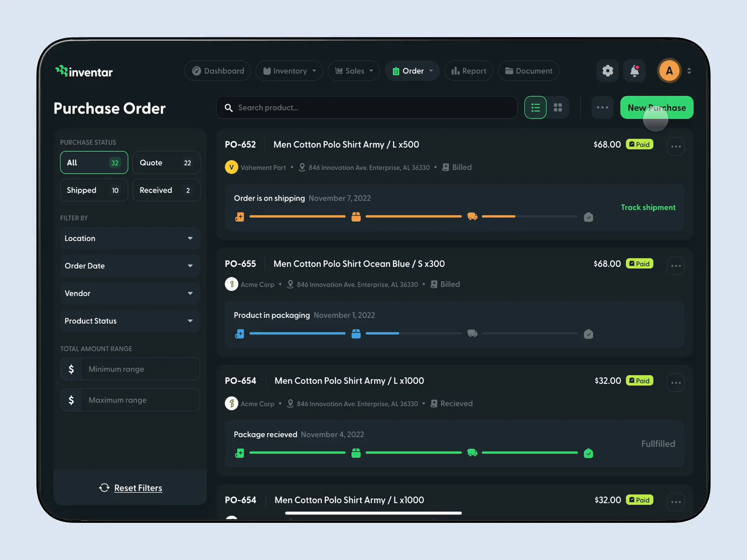Click the user avatar A
747x560 pixels.
(669, 71)
